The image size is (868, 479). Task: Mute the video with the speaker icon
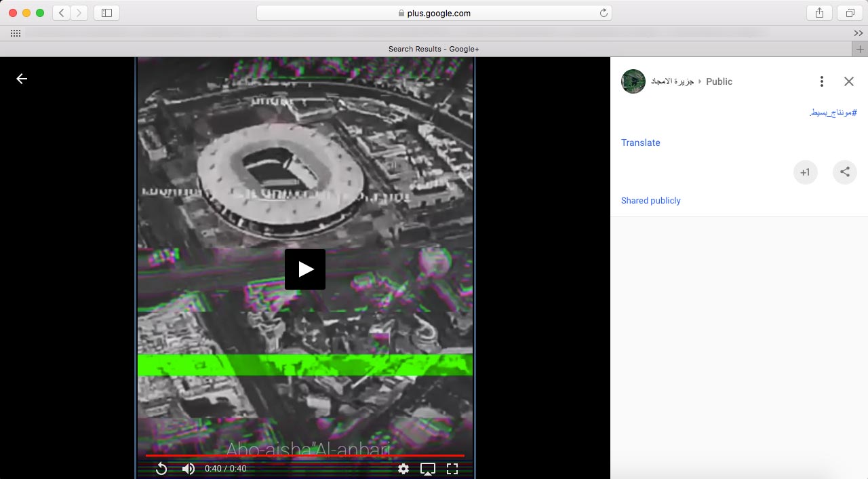[x=189, y=469]
